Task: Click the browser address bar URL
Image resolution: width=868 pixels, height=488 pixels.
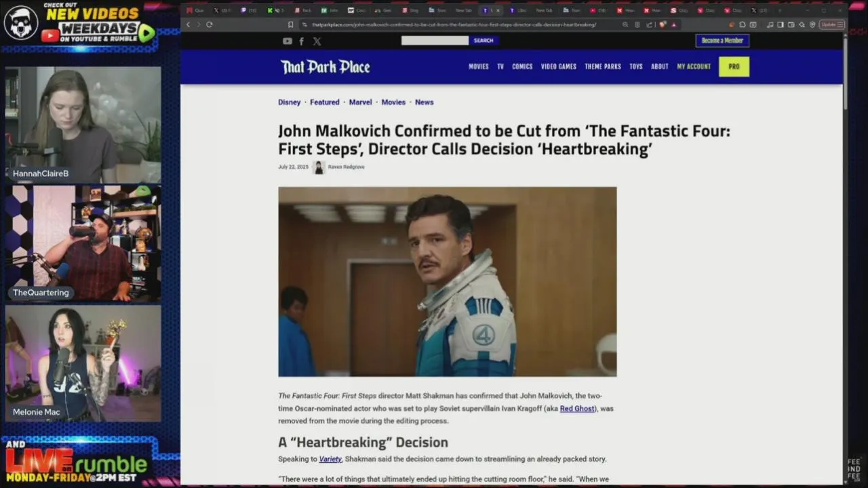Action: [454, 24]
